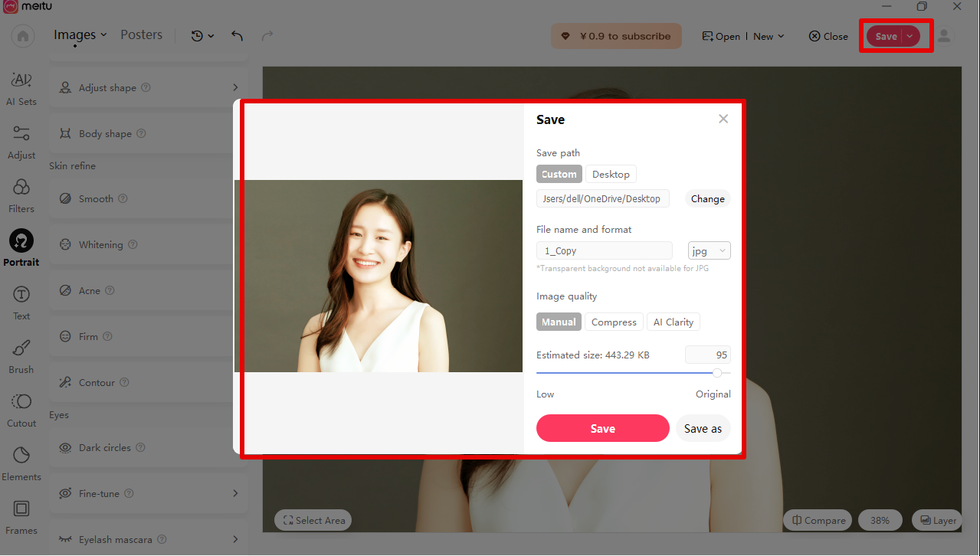
Task: Choose Desktop as the save path
Action: (x=611, y=174)
